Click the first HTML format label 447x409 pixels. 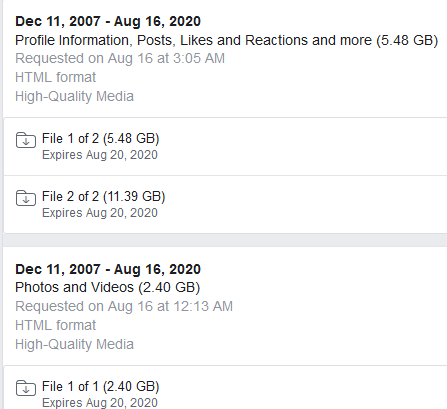[x=56, y=77]
